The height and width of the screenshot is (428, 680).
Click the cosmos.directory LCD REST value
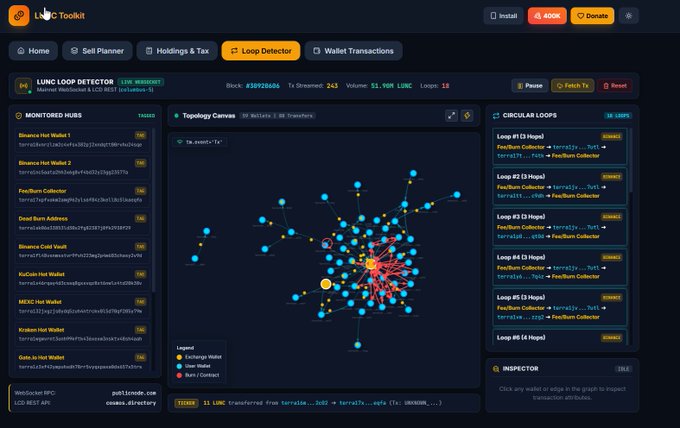tap(131, 403)
